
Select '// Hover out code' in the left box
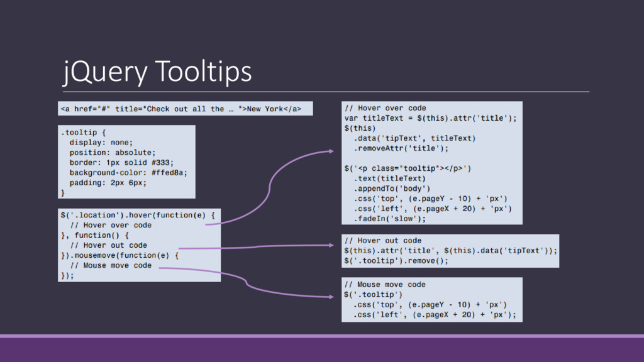click(108, 246)
